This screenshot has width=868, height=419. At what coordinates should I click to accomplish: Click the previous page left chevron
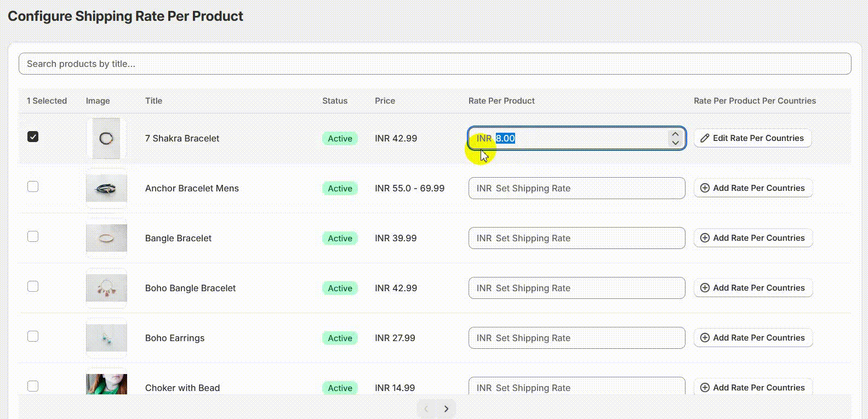pyautogui.click(x=426, y=409)
